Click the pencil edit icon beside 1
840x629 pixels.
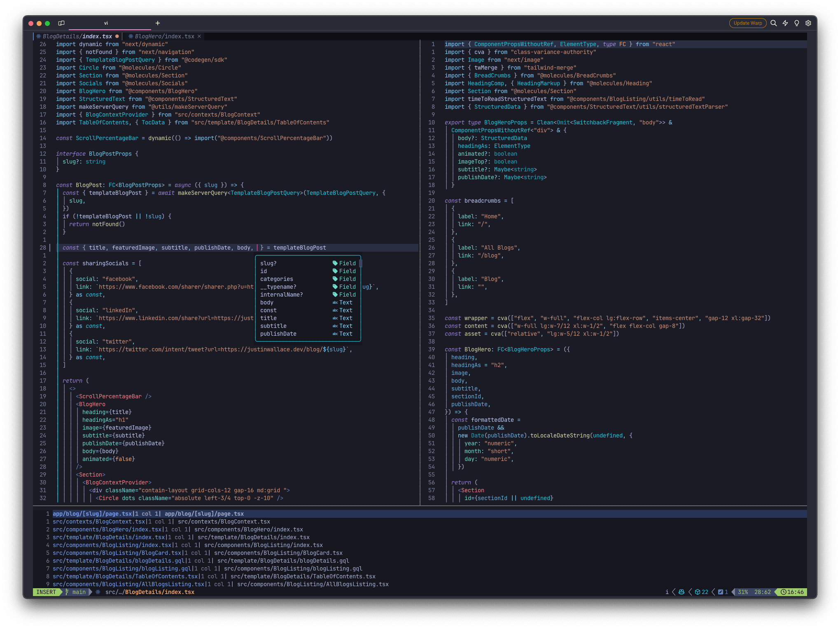click(x=721, y=592)
